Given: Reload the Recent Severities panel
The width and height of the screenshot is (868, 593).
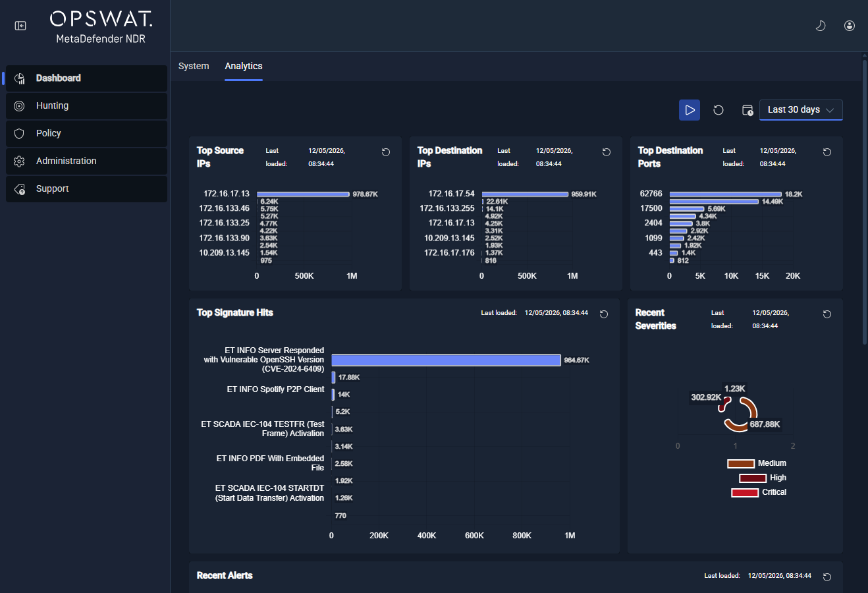Looking at the screenshot, I should point(827,314).
